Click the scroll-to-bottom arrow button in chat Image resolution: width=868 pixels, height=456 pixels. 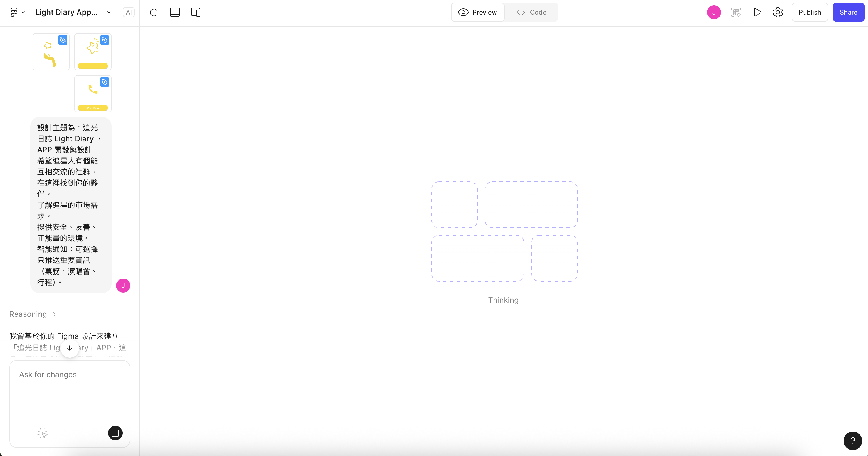tap(70, 348)
